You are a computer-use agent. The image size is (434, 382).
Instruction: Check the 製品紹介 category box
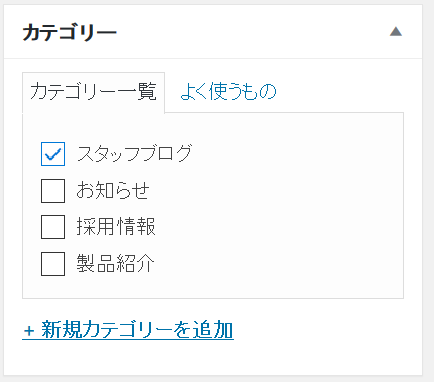click(53, 264)
